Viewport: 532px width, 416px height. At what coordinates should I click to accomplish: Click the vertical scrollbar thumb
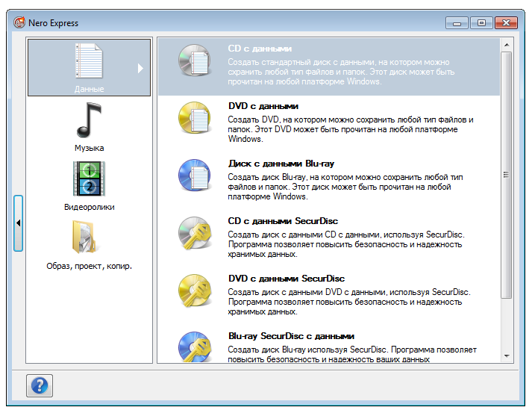507,175
